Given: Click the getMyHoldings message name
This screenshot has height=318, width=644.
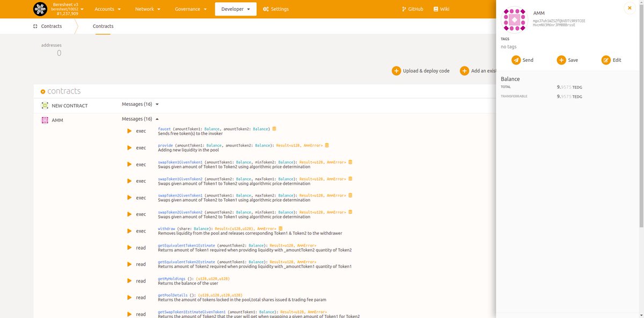Looking at the screenshot, I should 172,279.
